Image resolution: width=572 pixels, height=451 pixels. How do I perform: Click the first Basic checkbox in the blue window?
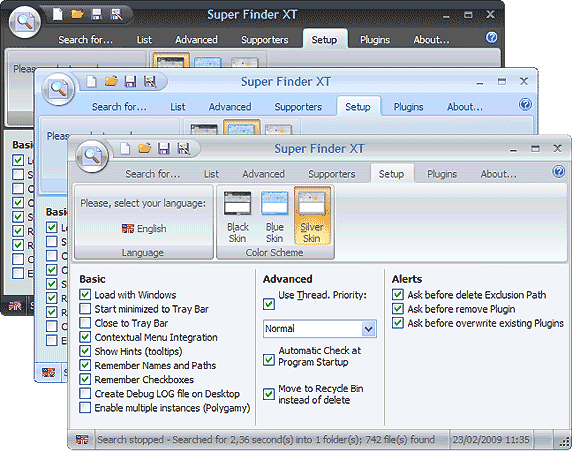click(x=51, y=227)
